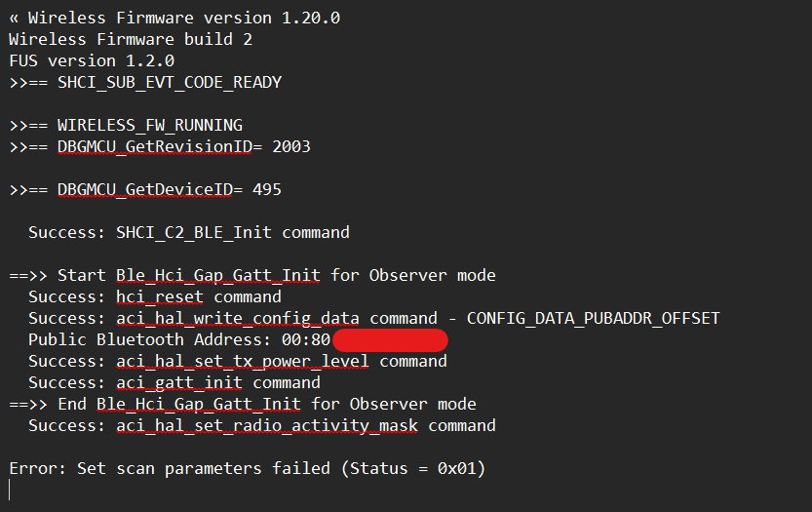Click the SHCI_SUB_EVT_CODE_READY text

[x=169, y=82]
